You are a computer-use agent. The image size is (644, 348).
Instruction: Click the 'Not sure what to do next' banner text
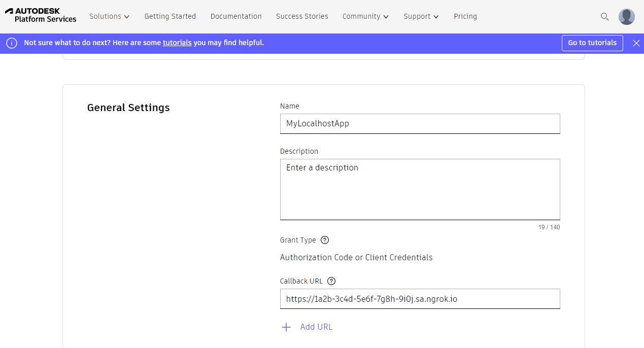click(144, 43)
